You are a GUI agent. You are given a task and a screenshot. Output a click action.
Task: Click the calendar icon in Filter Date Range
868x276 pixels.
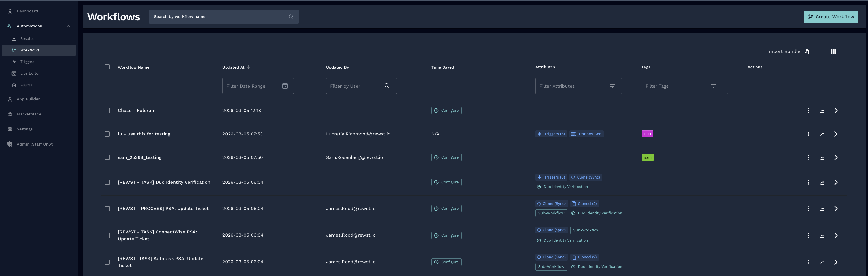[285, 86]
